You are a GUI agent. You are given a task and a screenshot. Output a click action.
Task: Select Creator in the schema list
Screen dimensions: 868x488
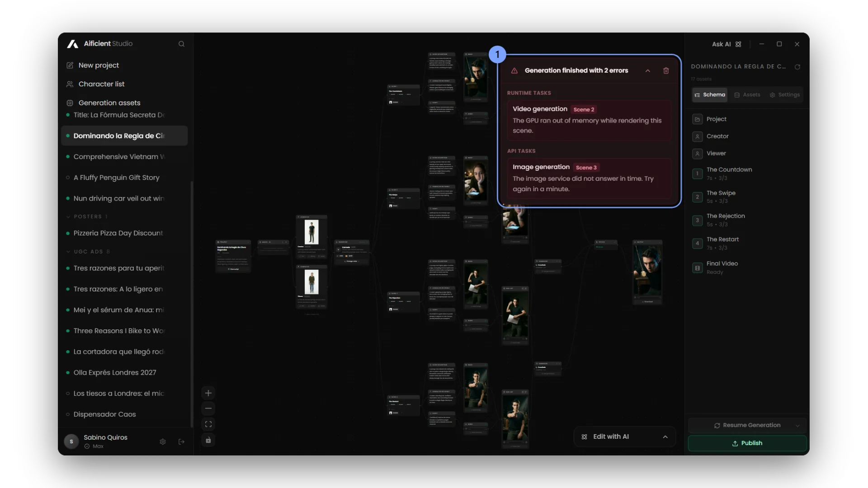click(x=747, y=136)
